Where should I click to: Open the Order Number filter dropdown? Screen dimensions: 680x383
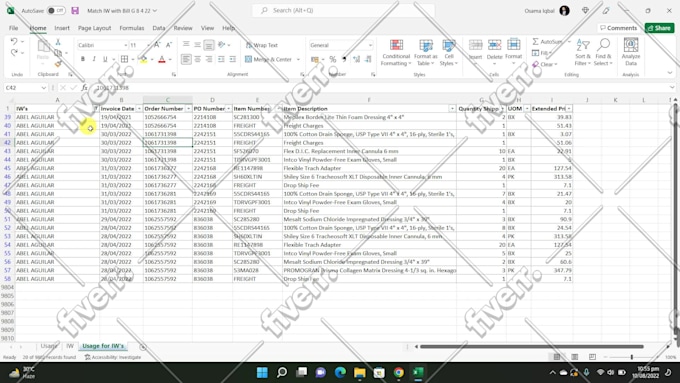188,108
